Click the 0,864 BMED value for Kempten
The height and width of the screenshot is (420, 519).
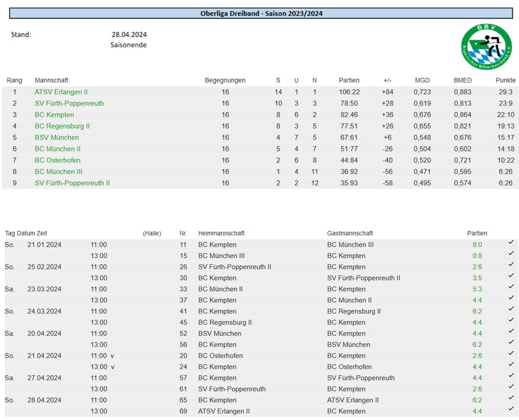click(x=463, y=115)
